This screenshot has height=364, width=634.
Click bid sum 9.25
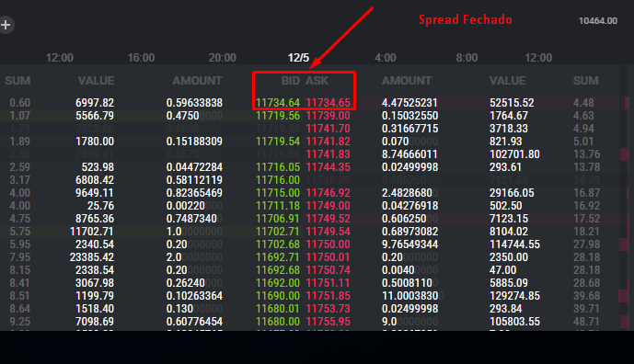(x=20, y=322)
